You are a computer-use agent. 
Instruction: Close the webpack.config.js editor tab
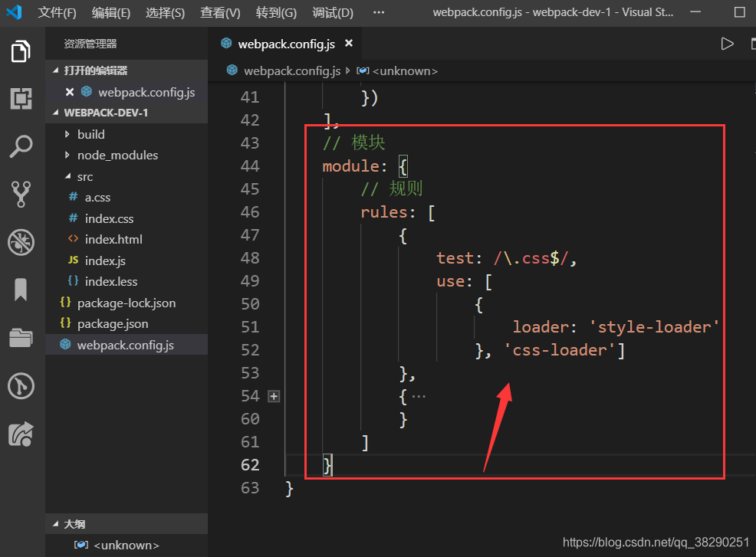coord(349,44)
